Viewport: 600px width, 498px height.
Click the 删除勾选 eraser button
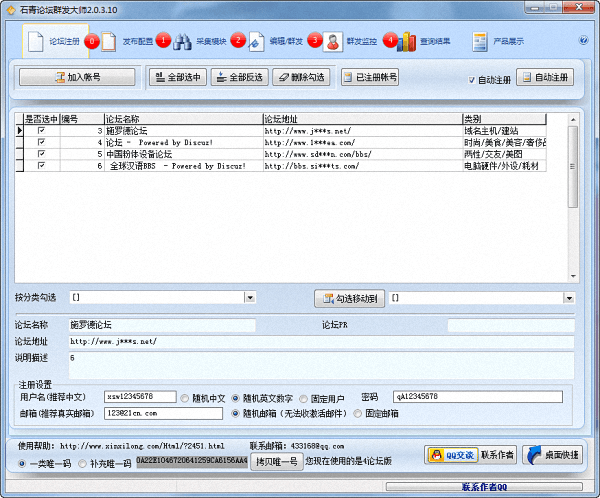(299, 77)
